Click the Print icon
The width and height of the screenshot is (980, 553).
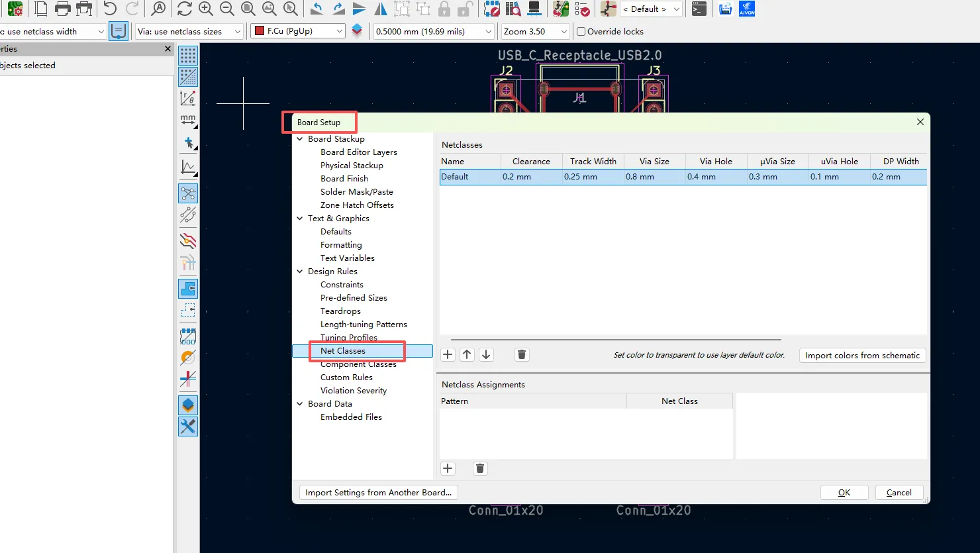63,9
